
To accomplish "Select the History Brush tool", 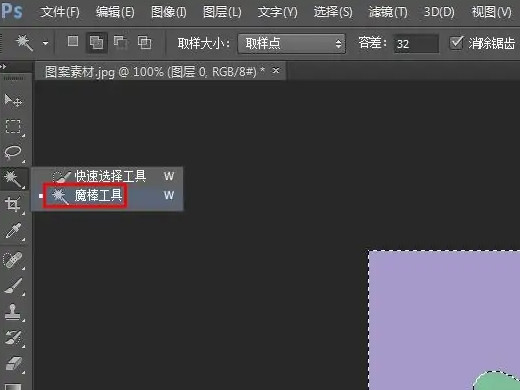I will click(x=13, y=338).
